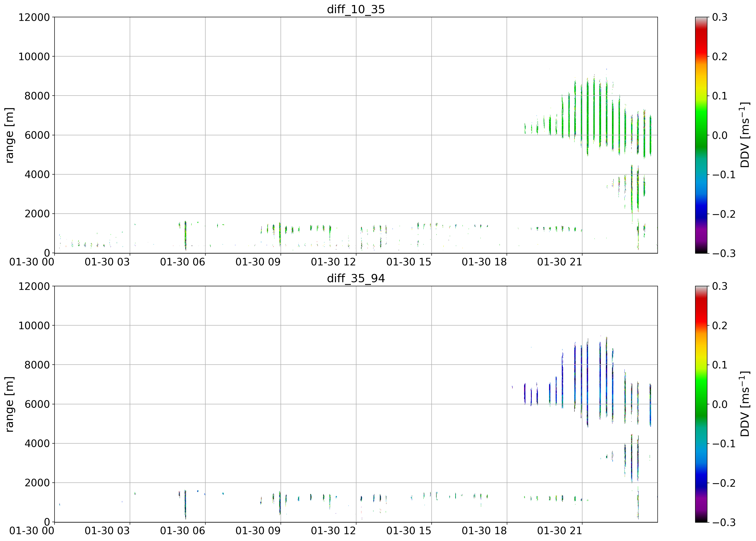This screenshot has width=756, height=541.
Task: Click '01-30 09' x-tick under diff_10_35
Action: coord(258,262)
